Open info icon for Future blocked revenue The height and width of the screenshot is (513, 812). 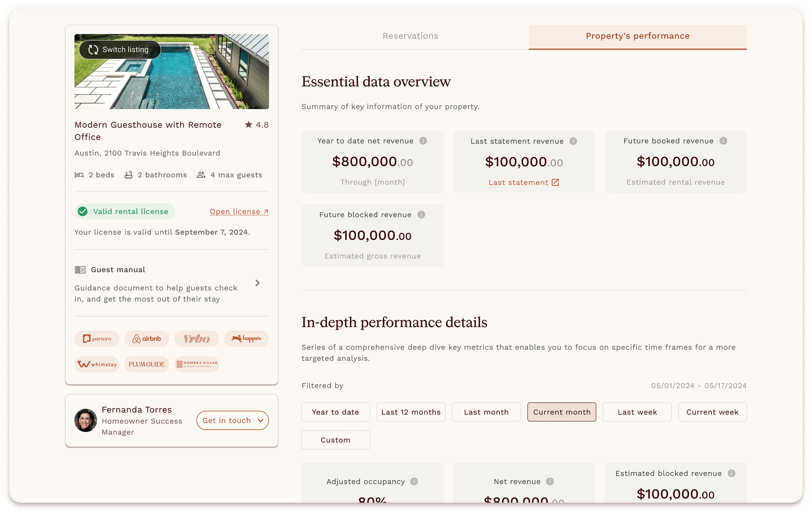point(421,215)
